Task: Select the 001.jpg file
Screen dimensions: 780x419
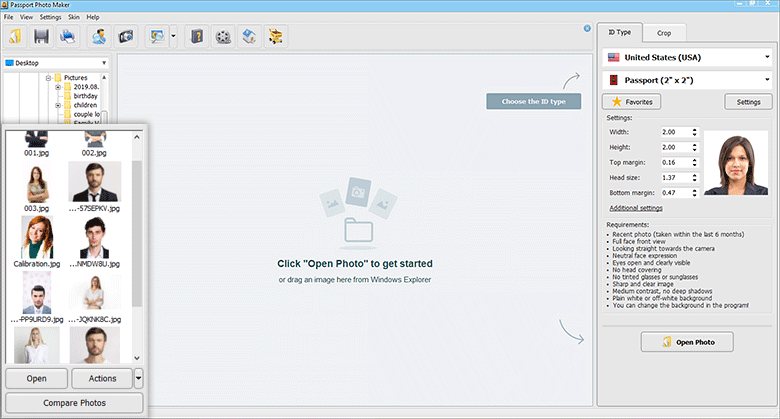Action: tap(37, 144)
